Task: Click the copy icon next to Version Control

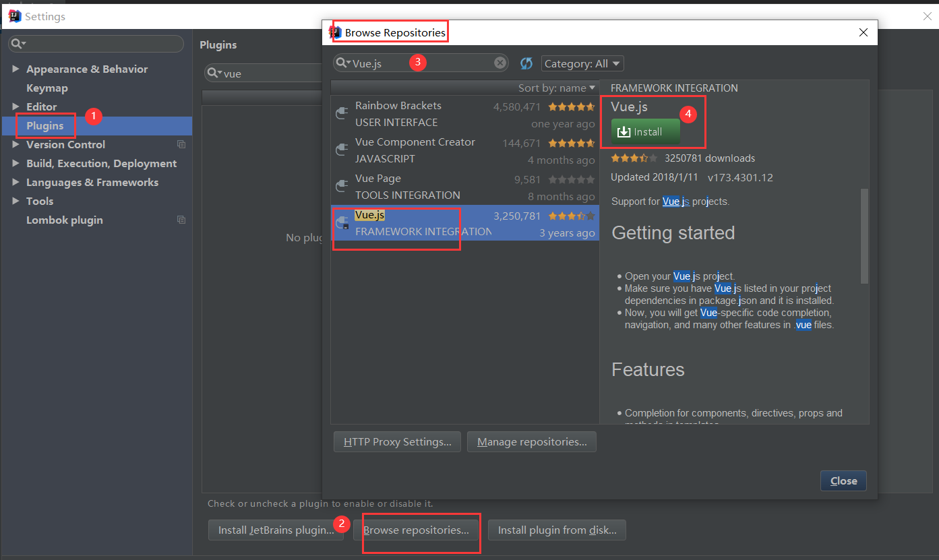Action: coord(181,144)
